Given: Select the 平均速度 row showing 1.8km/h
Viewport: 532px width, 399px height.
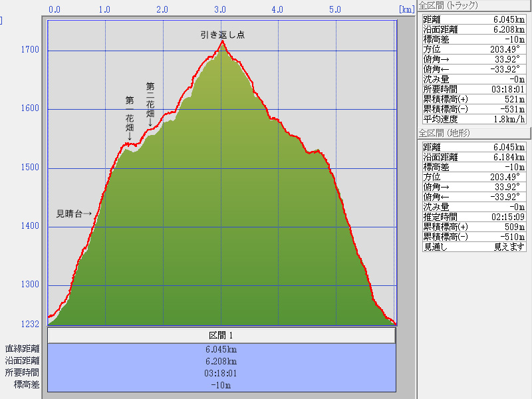Looking at the screenshot, I should point(475,119).
